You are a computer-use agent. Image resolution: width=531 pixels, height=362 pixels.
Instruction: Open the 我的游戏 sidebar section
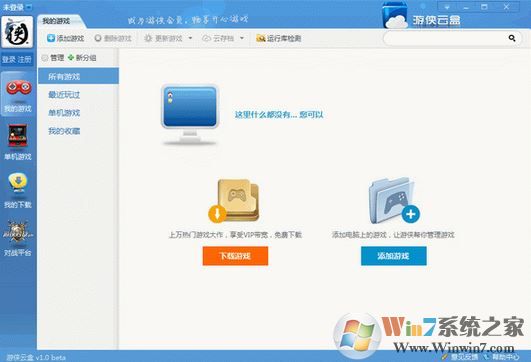point(18,94)
